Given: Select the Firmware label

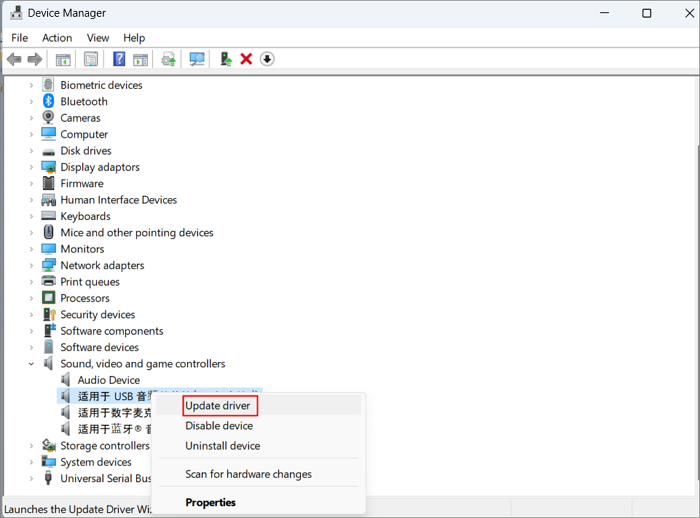Looking at the screenshot, I should 82,184.
